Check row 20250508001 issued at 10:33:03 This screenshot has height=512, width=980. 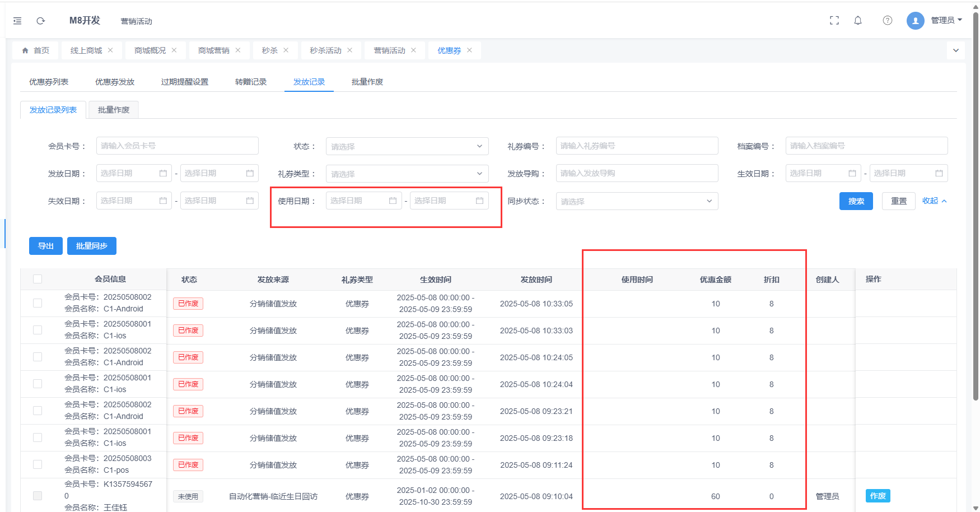point(38,330)
